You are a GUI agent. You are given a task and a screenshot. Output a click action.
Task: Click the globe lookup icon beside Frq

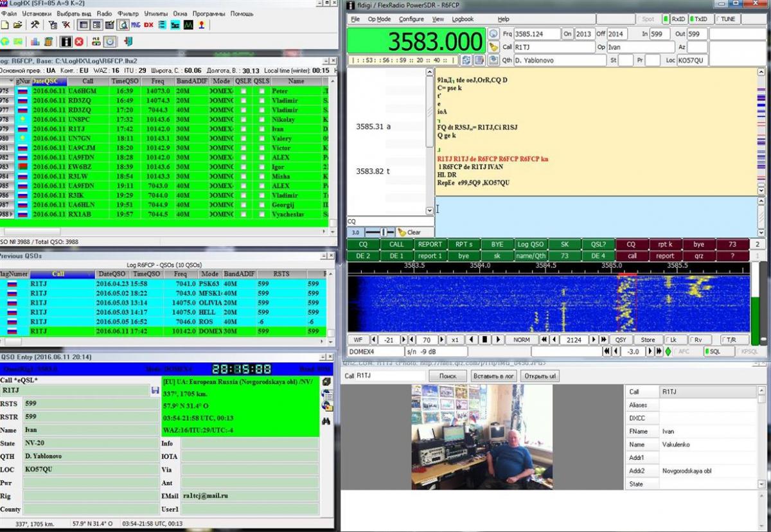pyautogui.click(x=493, y=33)
